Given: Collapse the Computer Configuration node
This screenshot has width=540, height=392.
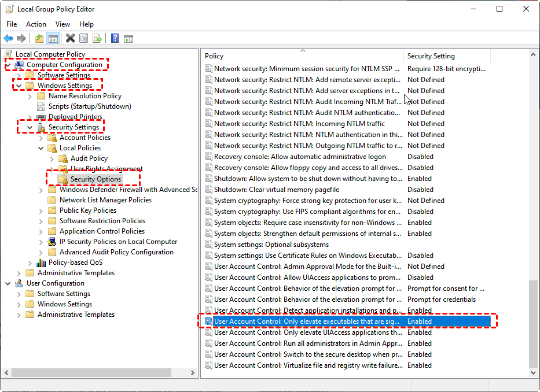Looking at the screenshot, I should pyautogui.click(x=9, y=65).
